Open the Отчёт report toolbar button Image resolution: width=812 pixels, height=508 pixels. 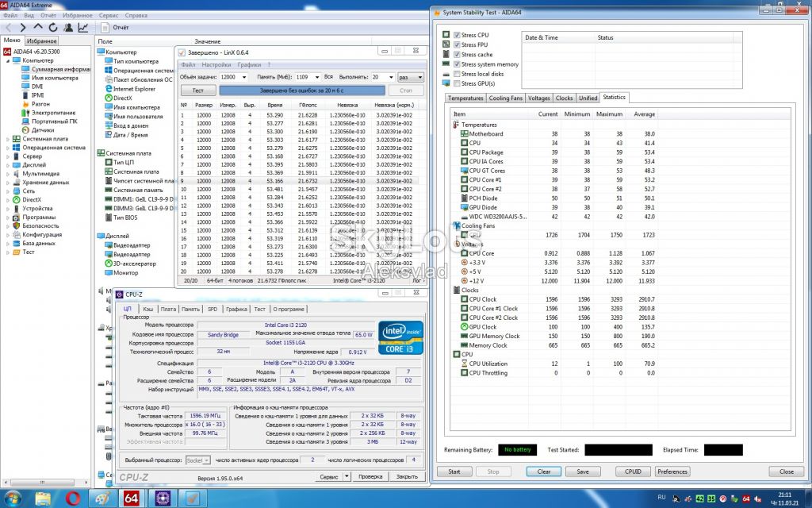(x=115, y=28)
